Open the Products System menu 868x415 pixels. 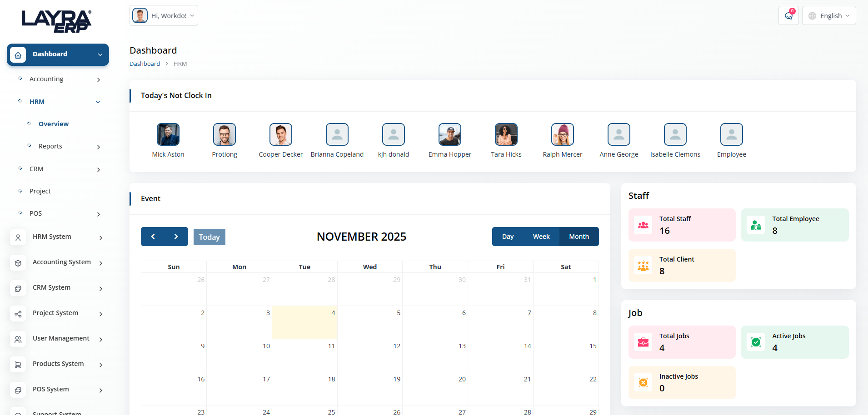(58, 364)
